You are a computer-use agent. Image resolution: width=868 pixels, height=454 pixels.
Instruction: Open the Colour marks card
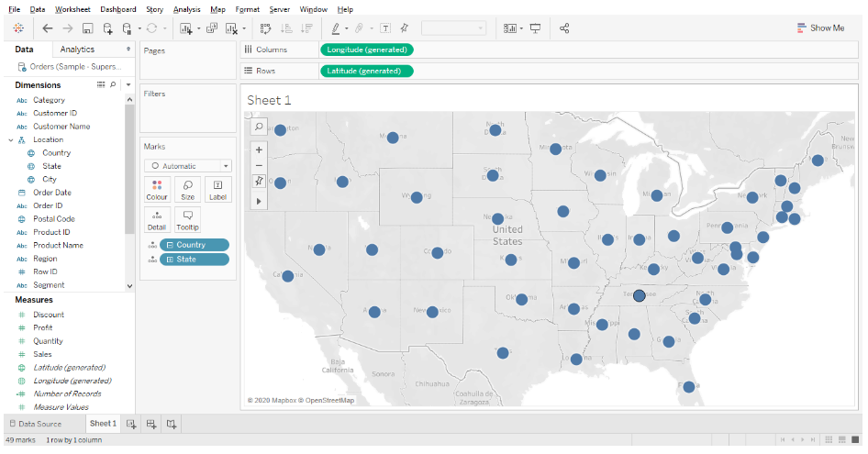click(157, 190)
